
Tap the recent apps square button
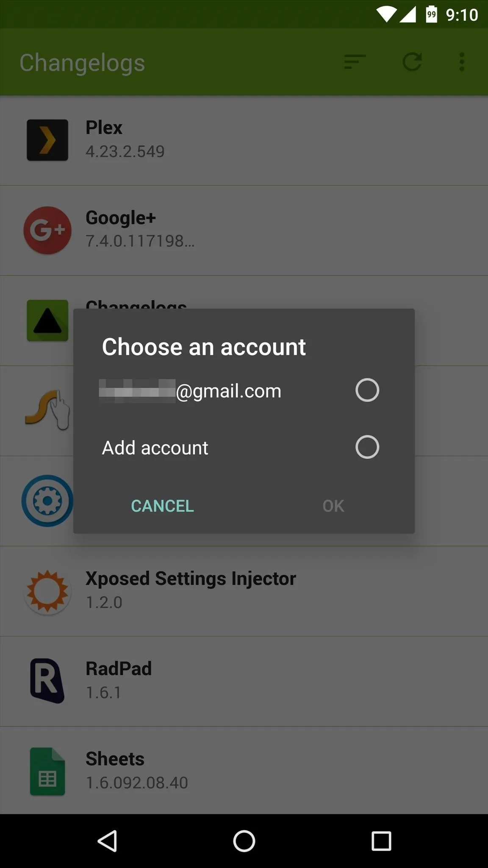click(381, 841)
